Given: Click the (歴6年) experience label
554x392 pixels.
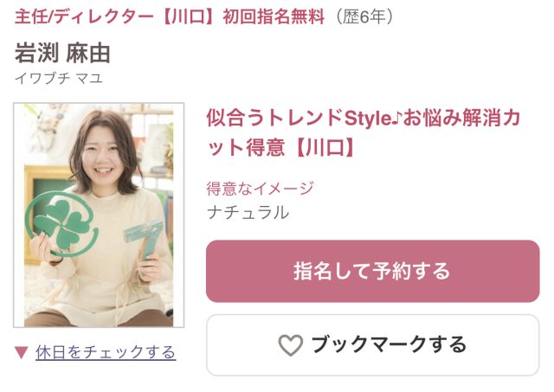Looking at the screenshot, I should (364, 16).
